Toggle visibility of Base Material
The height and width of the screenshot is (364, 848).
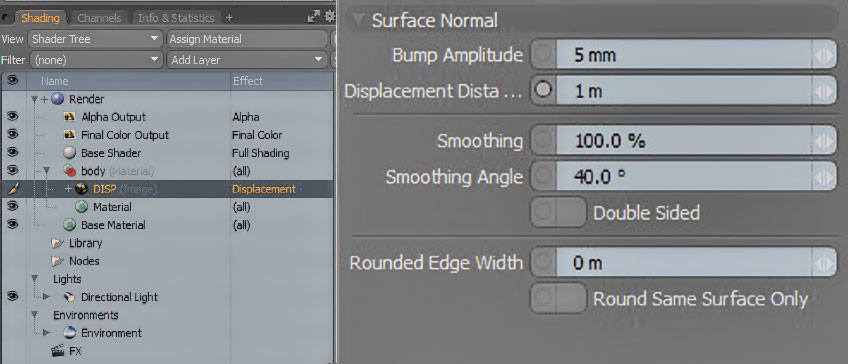point(12,224)
